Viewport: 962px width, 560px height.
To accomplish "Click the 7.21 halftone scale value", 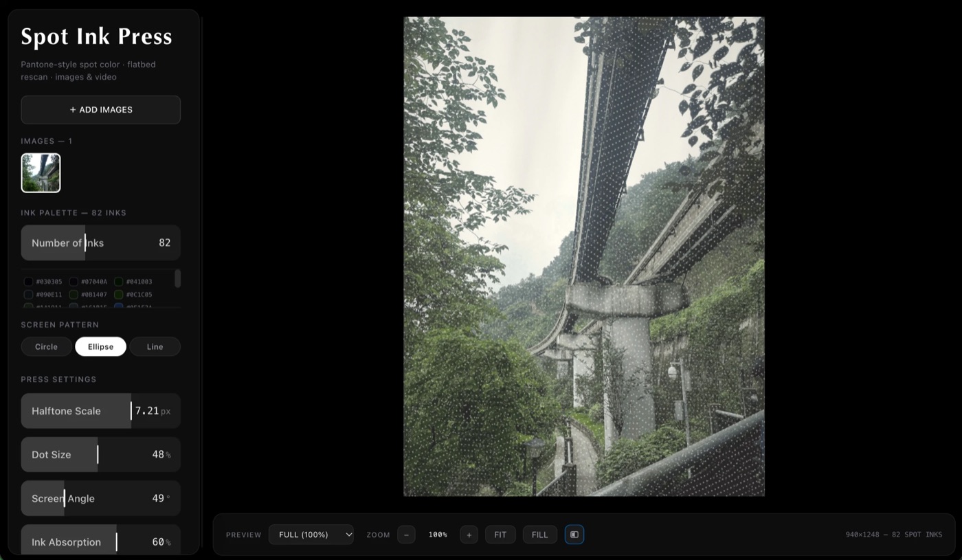I will pos(147,411).
